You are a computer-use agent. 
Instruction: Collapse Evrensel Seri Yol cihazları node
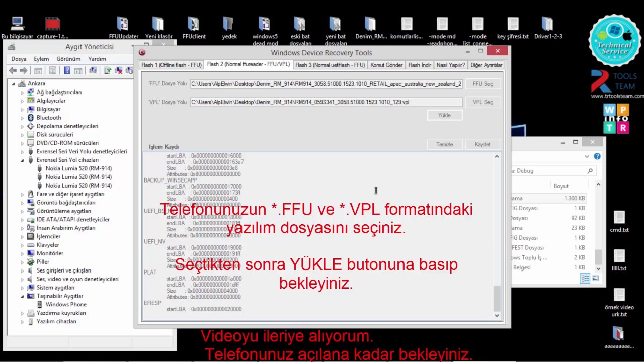pos(22,160)
